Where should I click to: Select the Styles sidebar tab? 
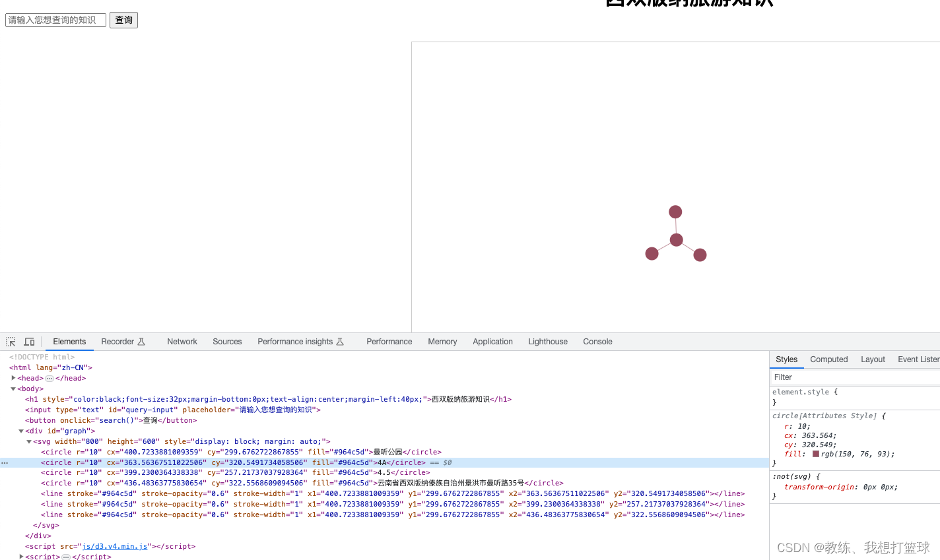coord(786,359)
